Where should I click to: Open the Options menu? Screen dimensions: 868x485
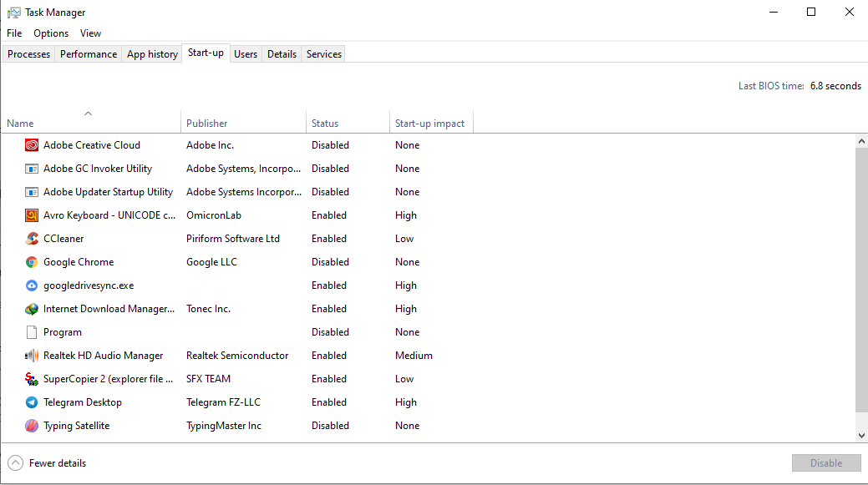[x=51, y=33]
